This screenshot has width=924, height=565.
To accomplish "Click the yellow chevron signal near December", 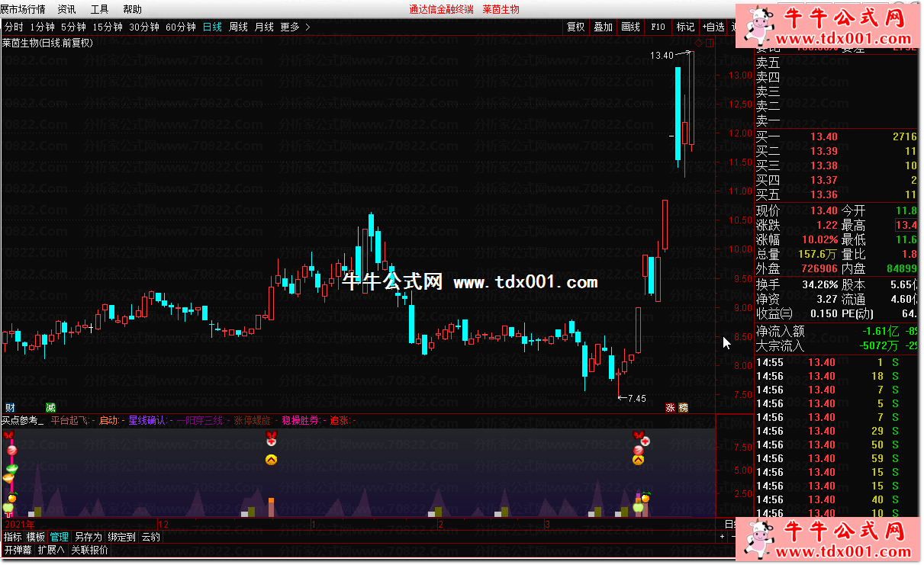I will click(x=271, y=459).
